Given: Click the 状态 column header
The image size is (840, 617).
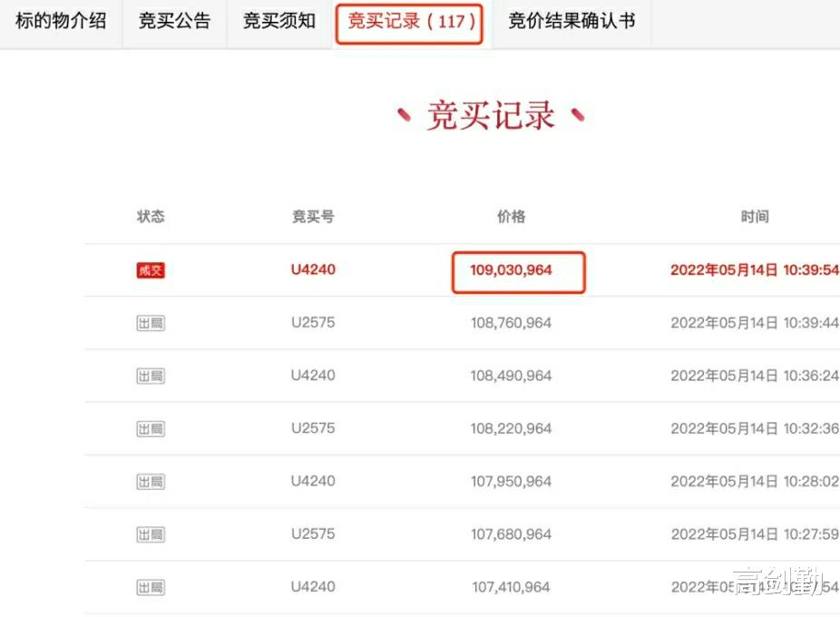Looking at the screenshot, I should click(151, 216).
